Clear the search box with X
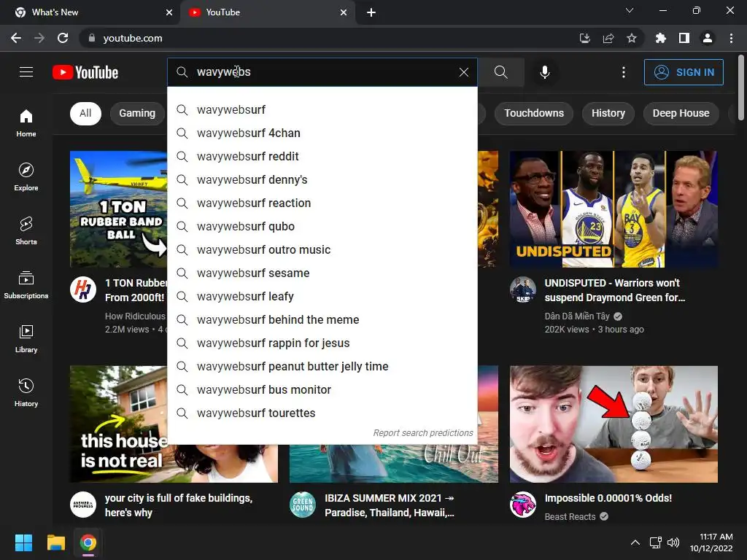747x560 pixels. coord(463,72)
